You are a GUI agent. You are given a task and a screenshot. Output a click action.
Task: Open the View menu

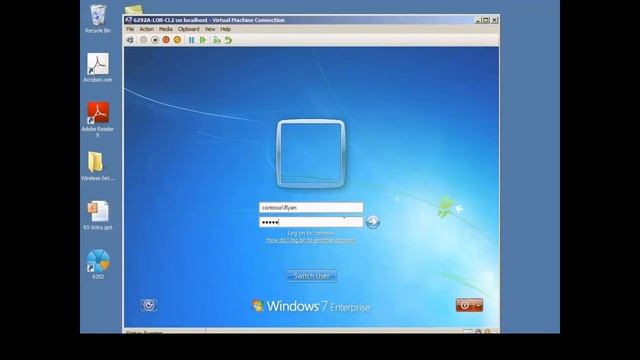tap(210, 29)
